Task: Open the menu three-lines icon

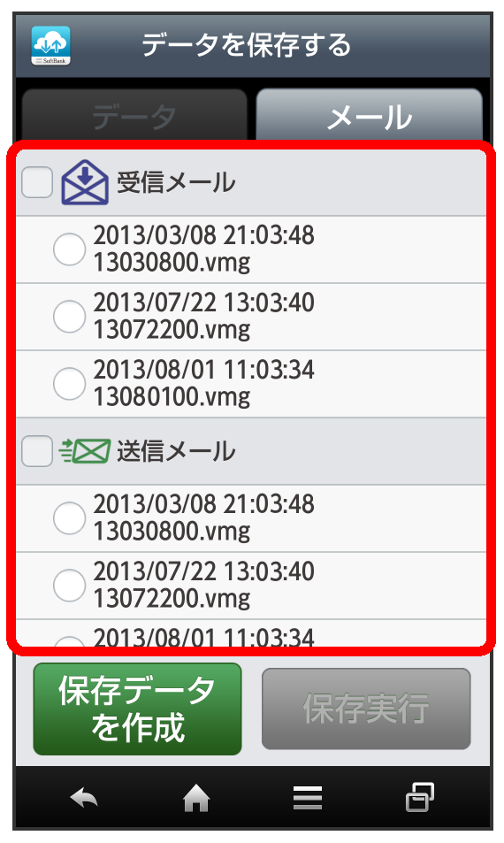Action: coord(308,798)
